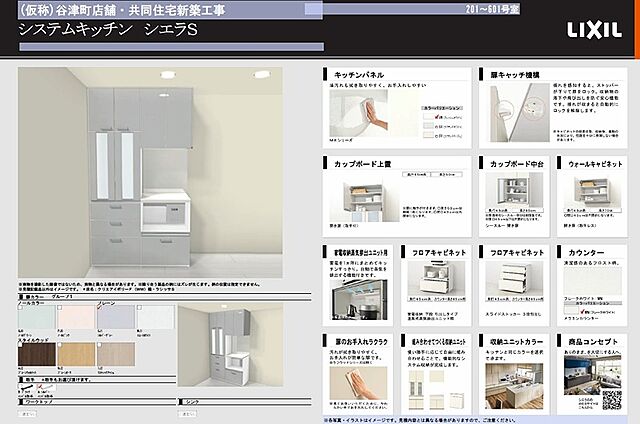Click the button under the ワークトップ heading

point(27,414)
